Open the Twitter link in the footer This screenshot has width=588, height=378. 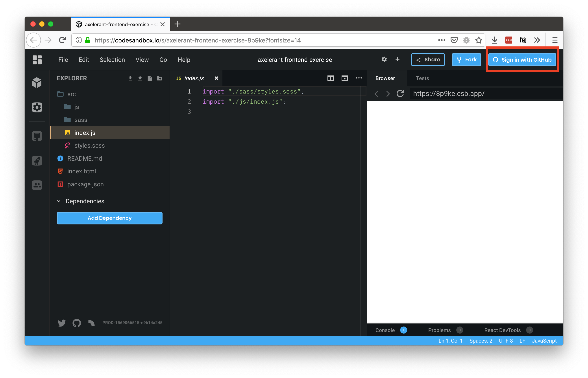click(61, 323)
